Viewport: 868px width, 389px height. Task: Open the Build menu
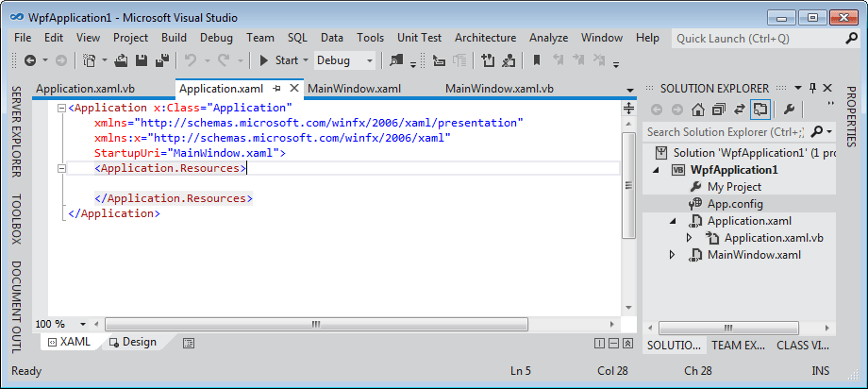tap(174, 38)
